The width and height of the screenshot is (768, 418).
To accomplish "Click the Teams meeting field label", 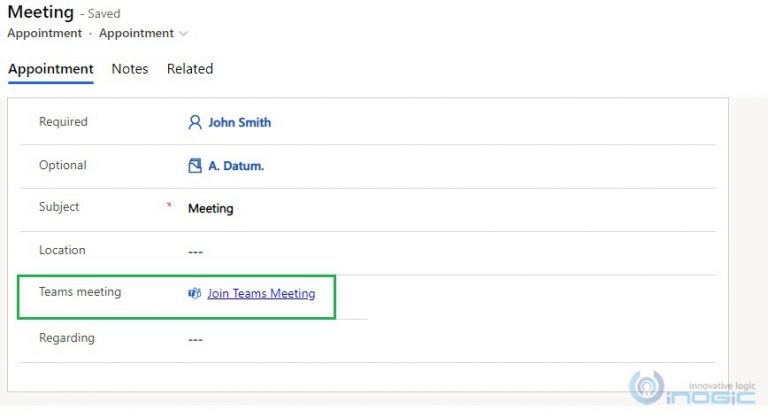I will 80,292.
